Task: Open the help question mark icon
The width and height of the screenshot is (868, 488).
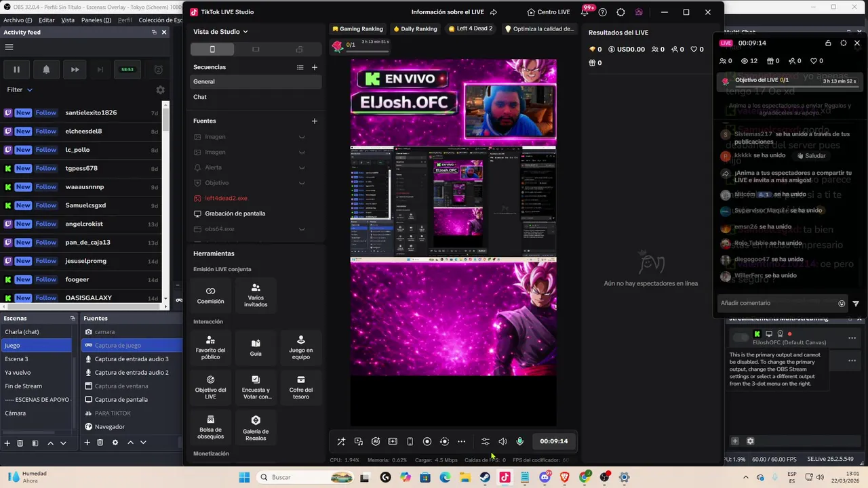Action: (603, 12)
